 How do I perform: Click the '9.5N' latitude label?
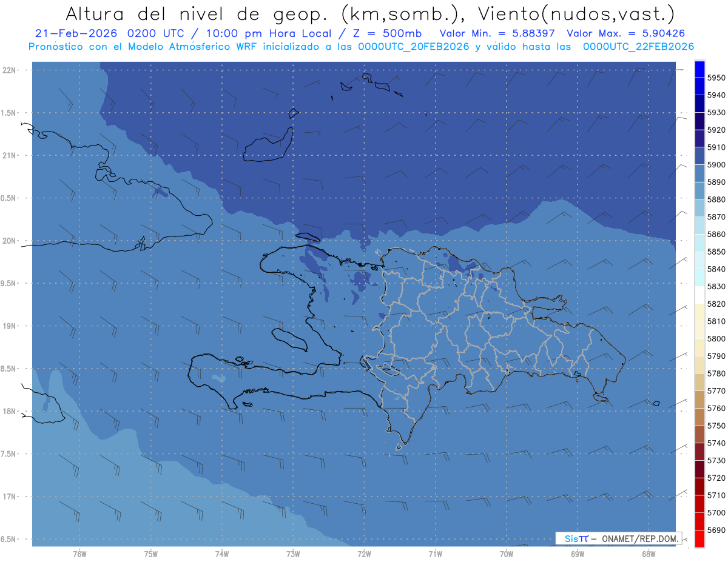9,284
